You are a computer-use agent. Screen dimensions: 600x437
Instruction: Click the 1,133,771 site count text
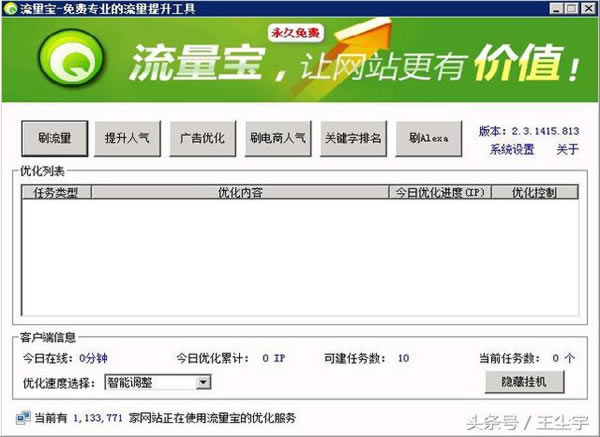[x=98, y=418]
